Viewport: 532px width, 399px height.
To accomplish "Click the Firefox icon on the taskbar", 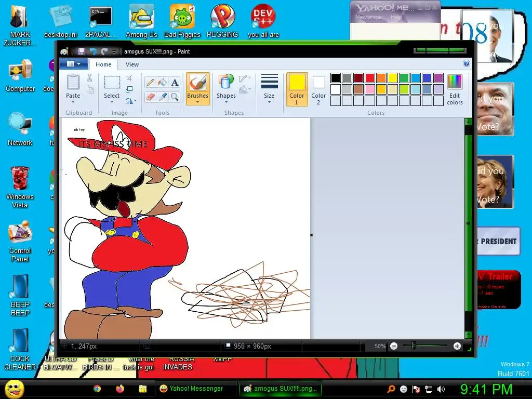I will click(x=120, y=389).
